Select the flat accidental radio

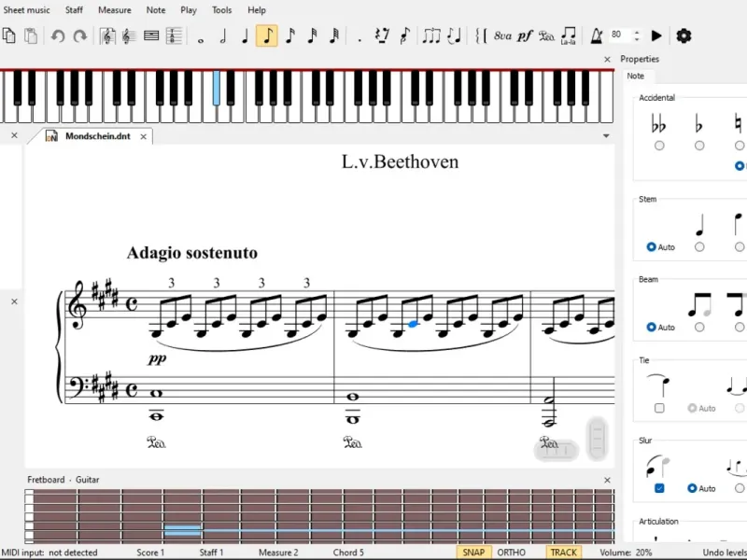coord(699,146)
